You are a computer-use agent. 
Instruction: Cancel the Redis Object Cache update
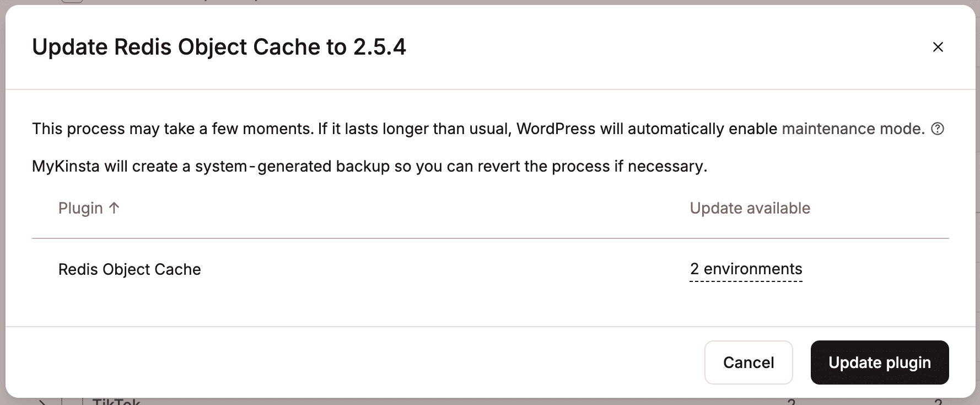coord(748,363)
